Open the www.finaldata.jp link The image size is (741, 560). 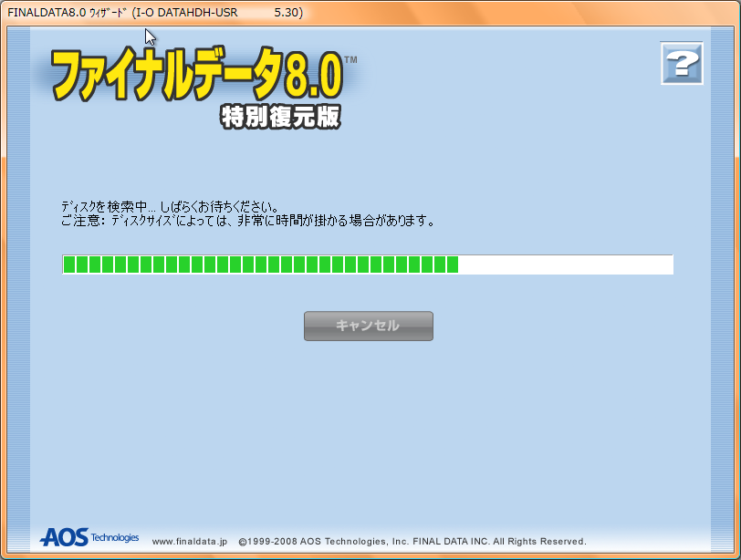pos(190,542)
